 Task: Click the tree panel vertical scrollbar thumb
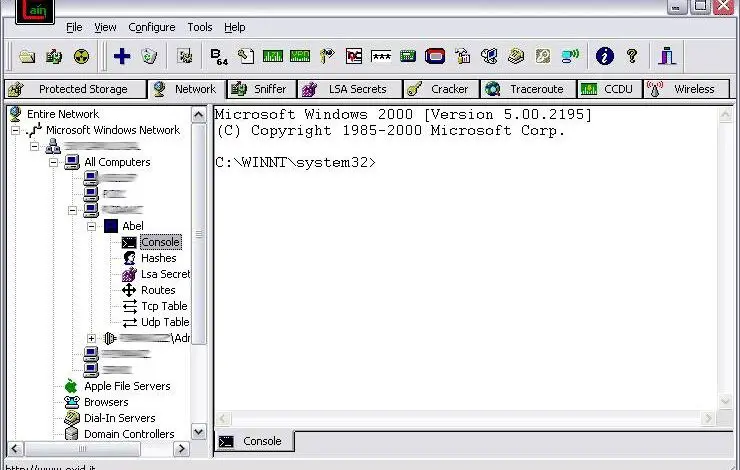199,234
